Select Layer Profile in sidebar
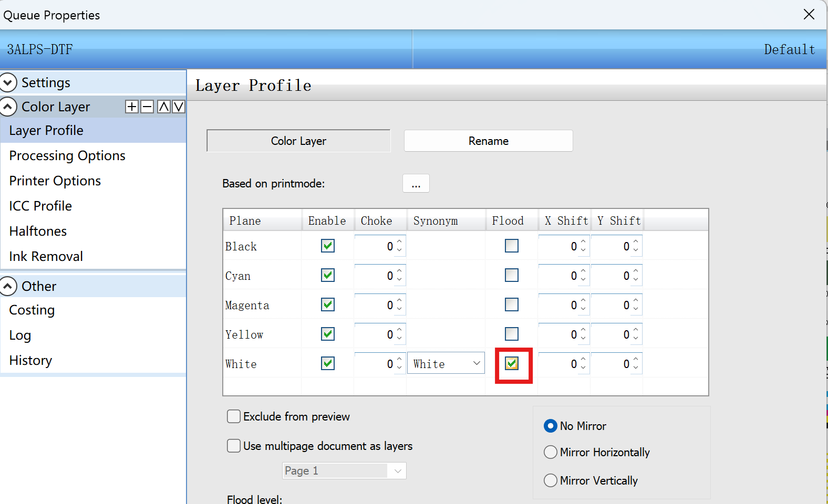 pos(46,130)
